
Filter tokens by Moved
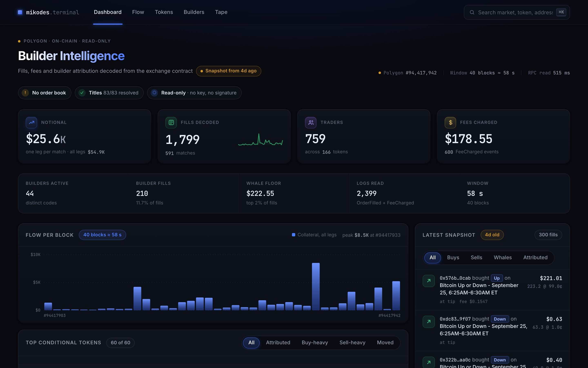click(x=385, y=343)
